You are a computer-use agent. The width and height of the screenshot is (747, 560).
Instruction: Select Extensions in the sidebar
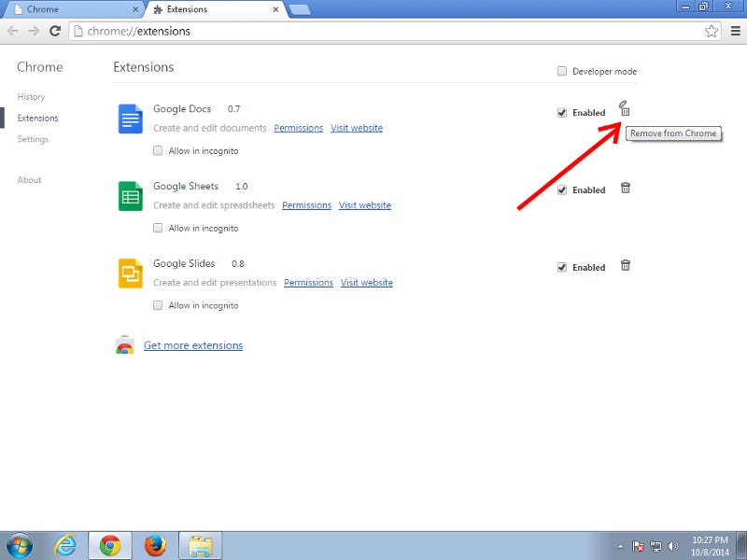click(37, 119)
